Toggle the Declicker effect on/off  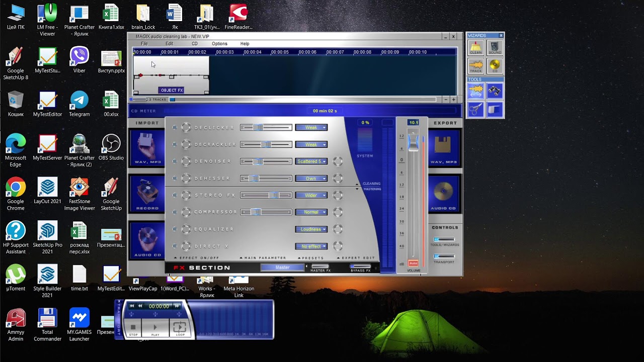pos(186,128)
